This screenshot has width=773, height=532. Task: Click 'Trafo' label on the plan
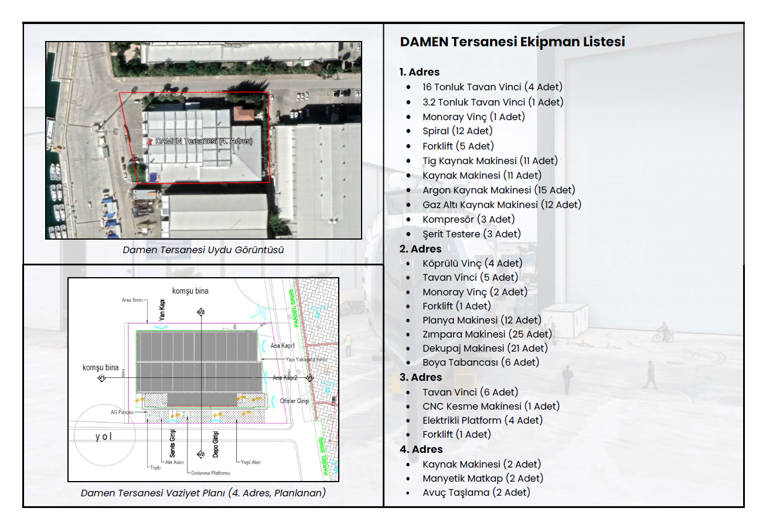click(x=155, y=468)
